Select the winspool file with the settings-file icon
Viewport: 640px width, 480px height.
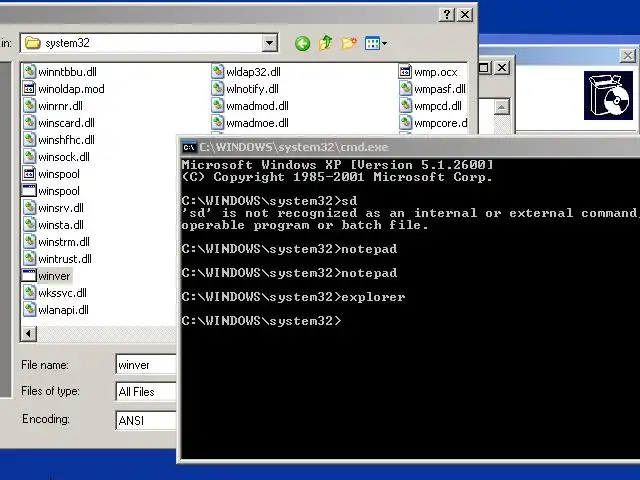(29, 173)
